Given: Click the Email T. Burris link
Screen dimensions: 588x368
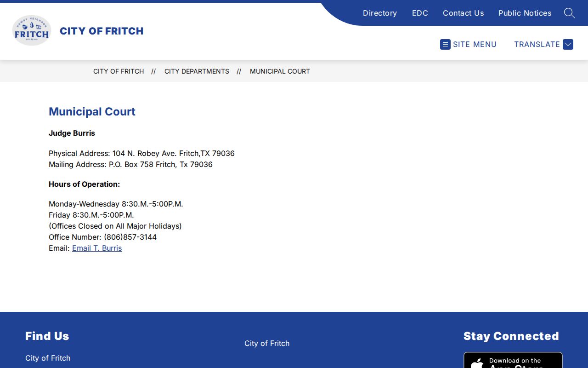Looking at the screenshot, I should 97,248.
